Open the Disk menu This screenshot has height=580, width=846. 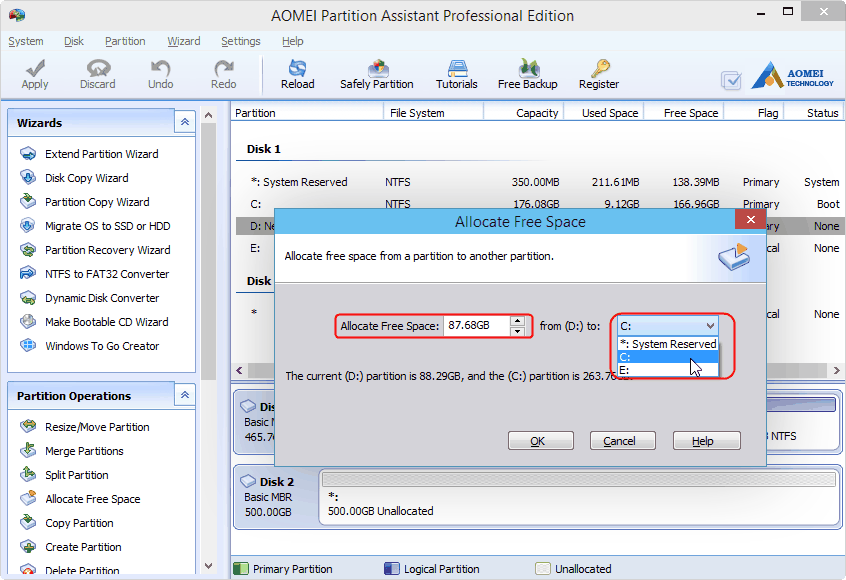(x=74, y=41)
